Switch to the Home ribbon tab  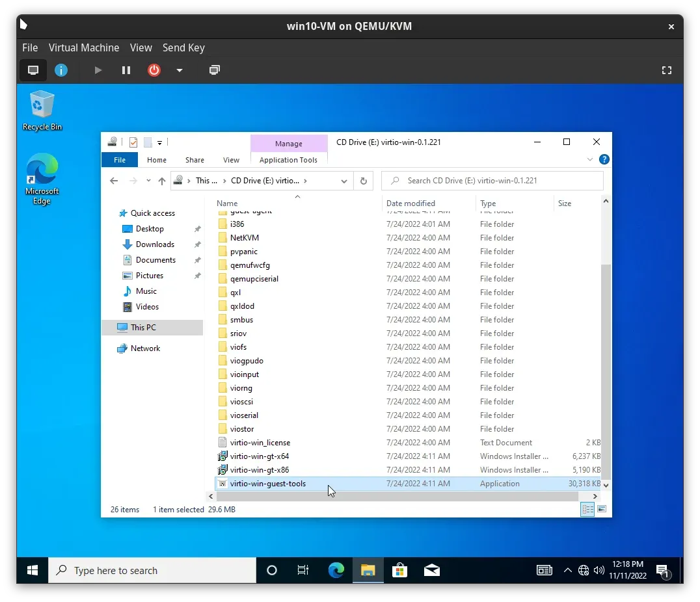click(x=157, y=160)
